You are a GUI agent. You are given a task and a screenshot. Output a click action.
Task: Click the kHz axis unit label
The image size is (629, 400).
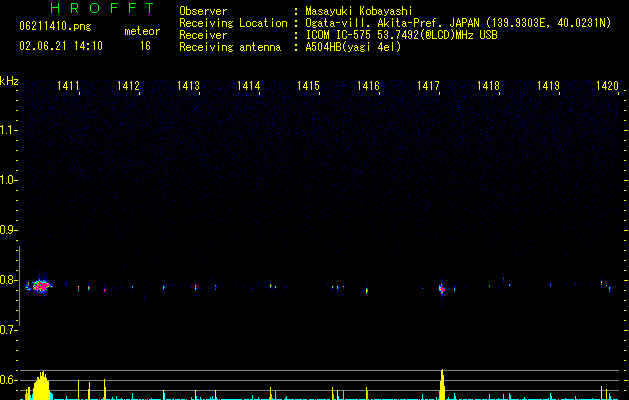[9, 81]
